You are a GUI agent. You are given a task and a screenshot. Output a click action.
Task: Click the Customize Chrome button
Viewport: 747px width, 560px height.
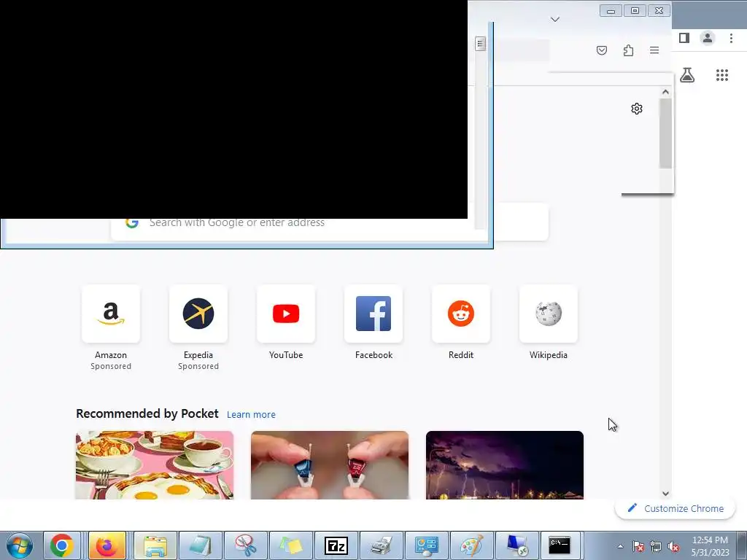tap(675, 508)
